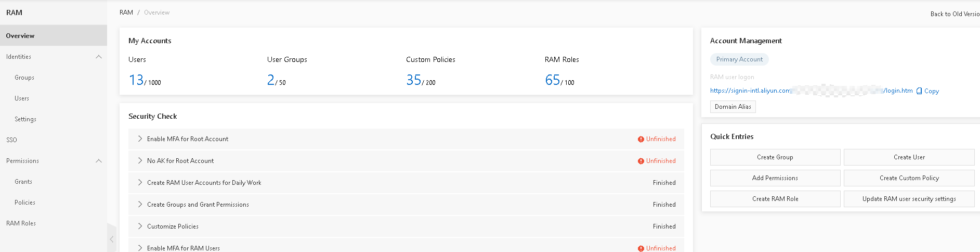Collapse the Permissions section chevron
This screenshot has height=252, width=980.
(x=99, y=161)
